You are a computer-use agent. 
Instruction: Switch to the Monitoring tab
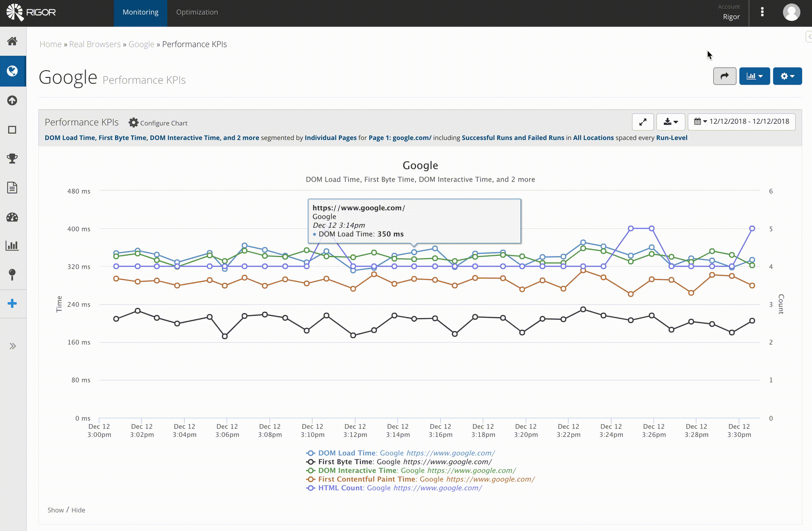point(141,13)
